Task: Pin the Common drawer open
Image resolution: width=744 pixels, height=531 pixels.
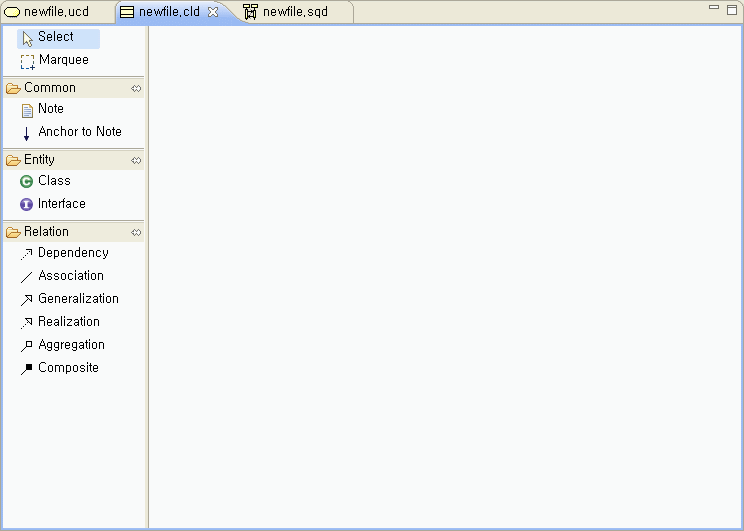Action: pyautogui.click(x=136, y=88)
